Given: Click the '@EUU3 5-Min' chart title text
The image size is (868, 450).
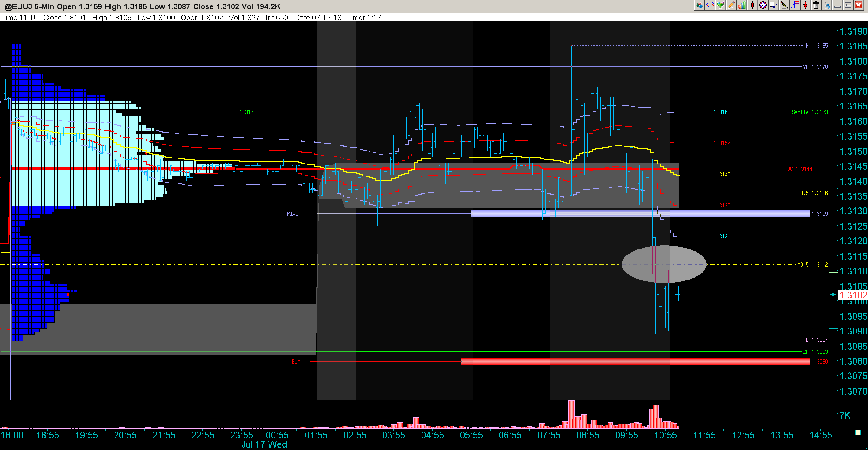Looking at the screenshot, I should click(30, 6).
